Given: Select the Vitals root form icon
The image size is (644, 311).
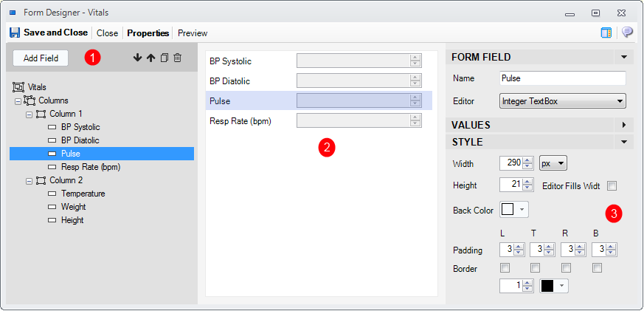Looking at the screenshot, I should point(19,87).
